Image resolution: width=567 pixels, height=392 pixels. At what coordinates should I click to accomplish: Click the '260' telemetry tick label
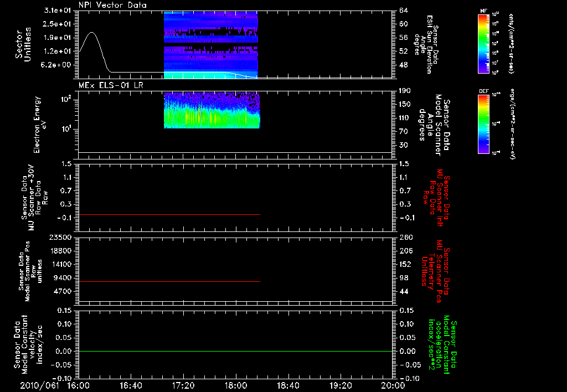coord(405,237)
